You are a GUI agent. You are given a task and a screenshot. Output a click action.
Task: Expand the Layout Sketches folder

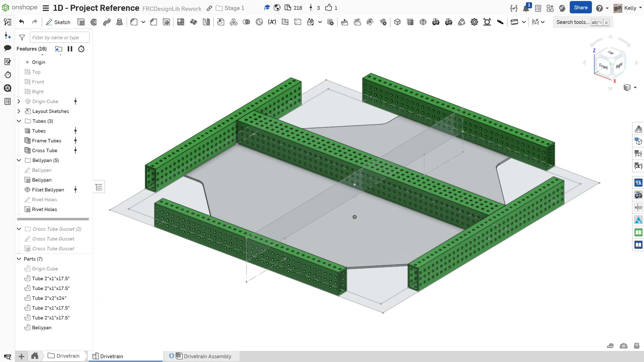[x=19, y=111]
